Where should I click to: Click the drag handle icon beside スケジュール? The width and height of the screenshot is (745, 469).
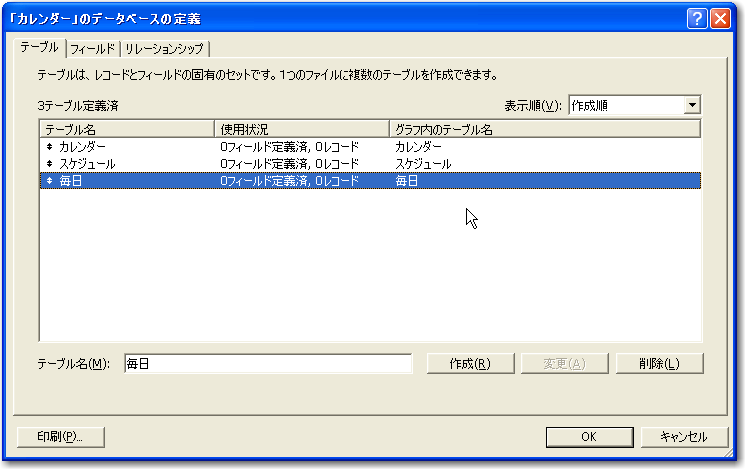[50, 164]
